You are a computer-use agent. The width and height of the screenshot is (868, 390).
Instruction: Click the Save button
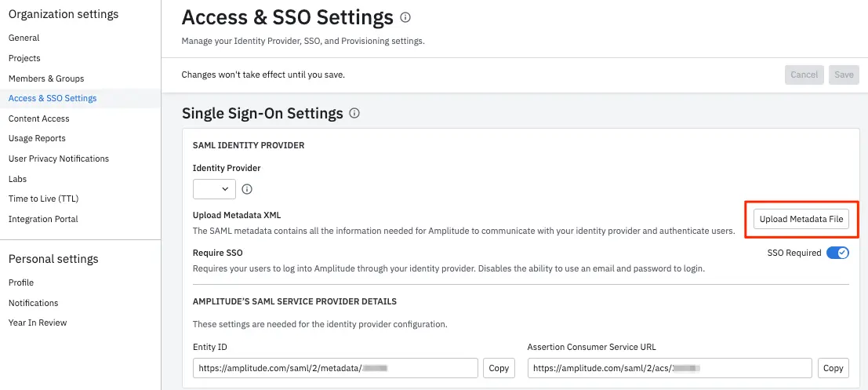(x=844, y=75)
